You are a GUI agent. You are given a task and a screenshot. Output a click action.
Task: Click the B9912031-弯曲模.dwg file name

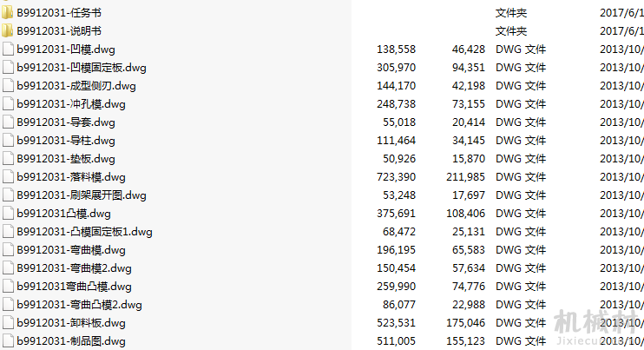coord(71,250)
